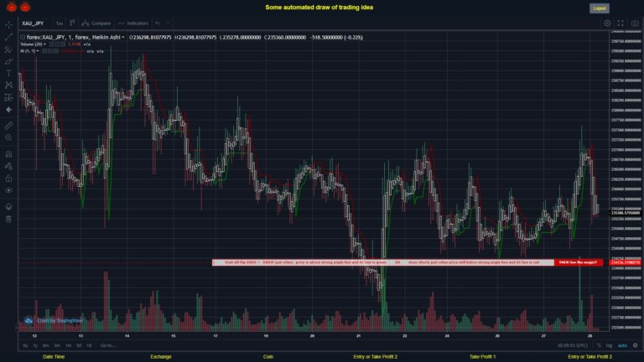
Task: Click the first red logo icon at top left
Action: 12,7
